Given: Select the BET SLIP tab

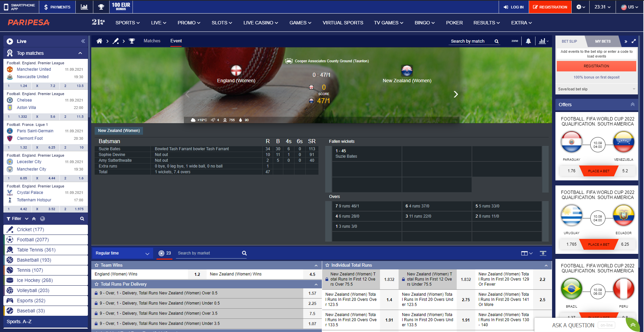Looking at the screenshot, I should tap(569, 41).
